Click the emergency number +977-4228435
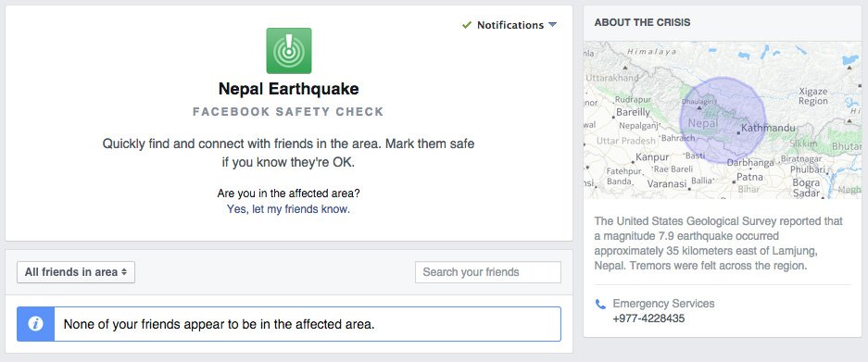Image resolution: width=868 pixels, height=362 pixels. pos(648,318)
